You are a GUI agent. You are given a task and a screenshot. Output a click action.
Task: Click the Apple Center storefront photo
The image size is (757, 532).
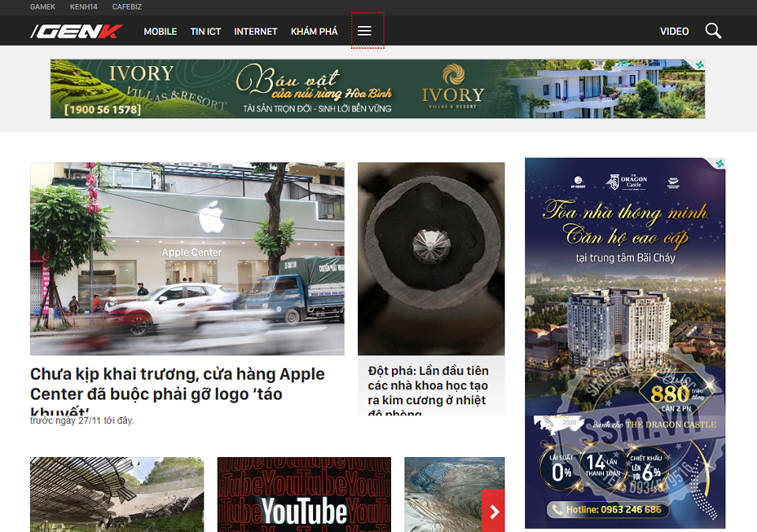coord(187,259)
